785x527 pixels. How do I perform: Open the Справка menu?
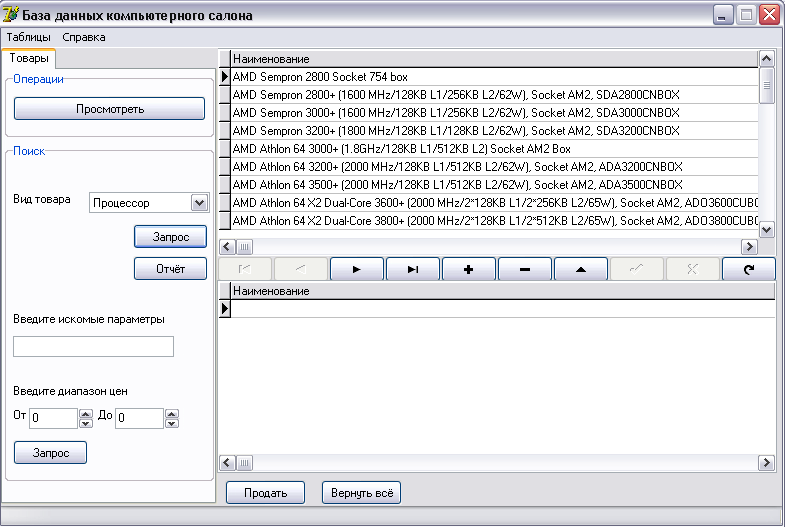click(x=84, y=37)
